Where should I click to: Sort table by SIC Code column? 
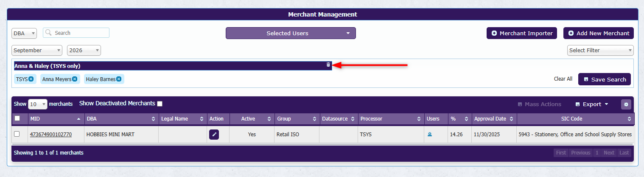575,119
